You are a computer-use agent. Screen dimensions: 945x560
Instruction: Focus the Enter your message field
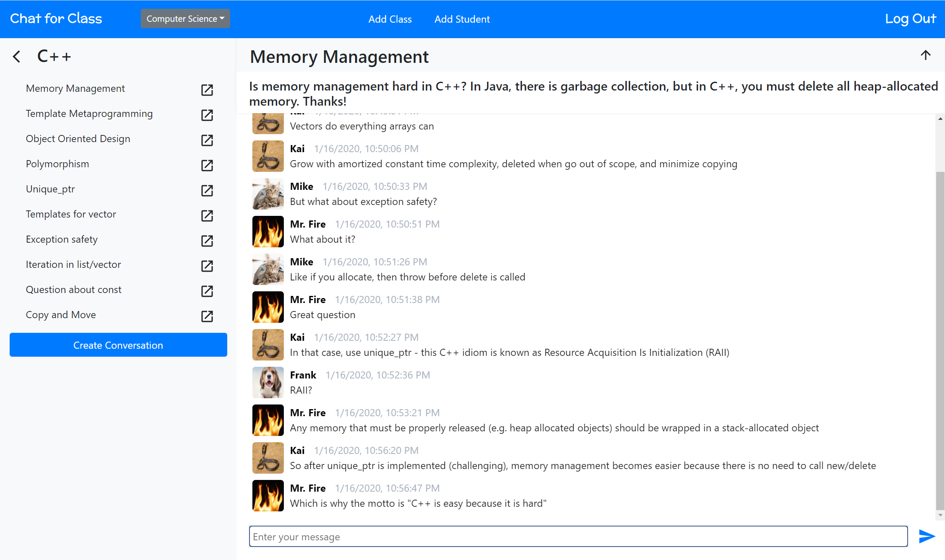[x=578, y=537]
